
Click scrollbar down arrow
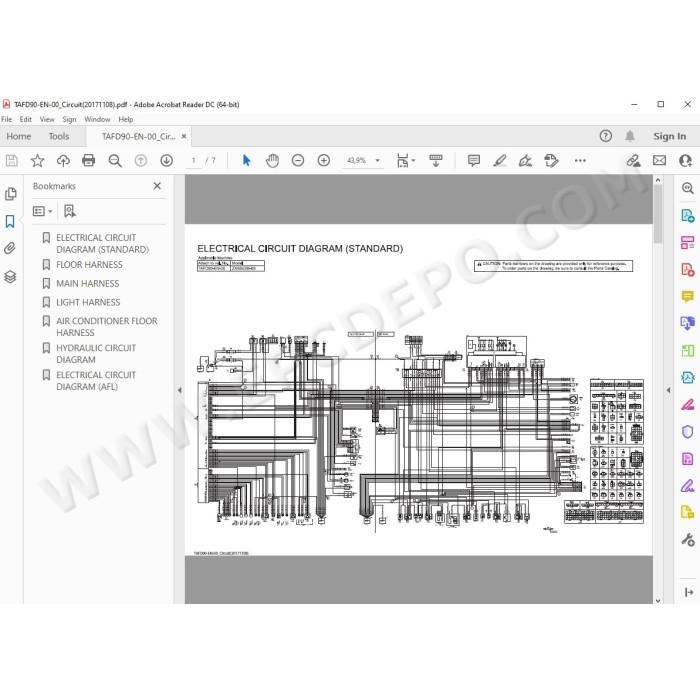click(x=658, y=600)
